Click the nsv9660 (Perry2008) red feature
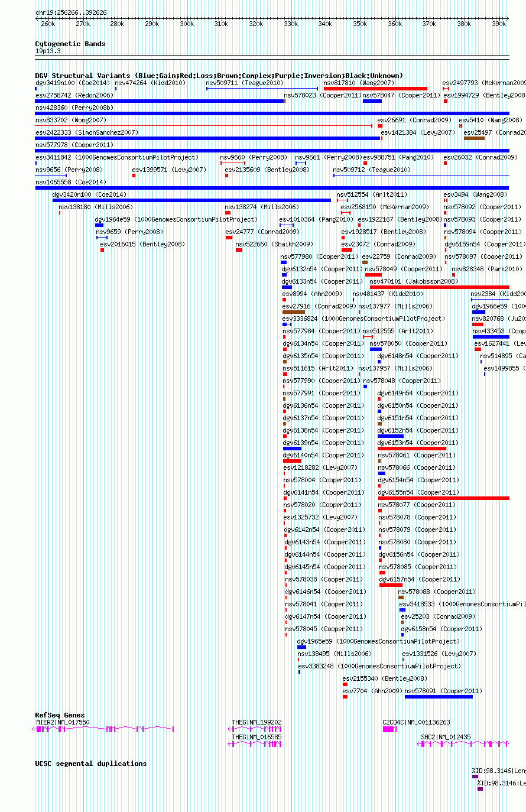Image resolution: width=526 pixels, height=812 pixels. pos(233,163)
